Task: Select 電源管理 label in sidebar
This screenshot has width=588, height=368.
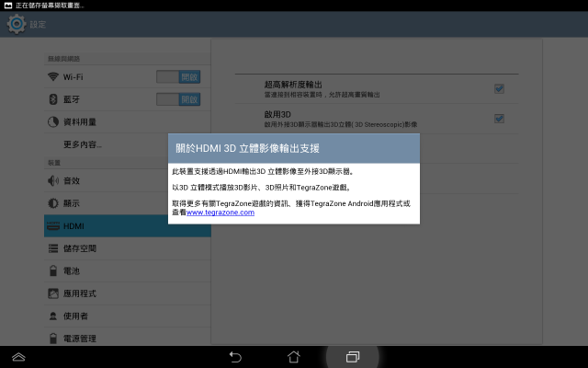Action: click(x=80, y=339)
